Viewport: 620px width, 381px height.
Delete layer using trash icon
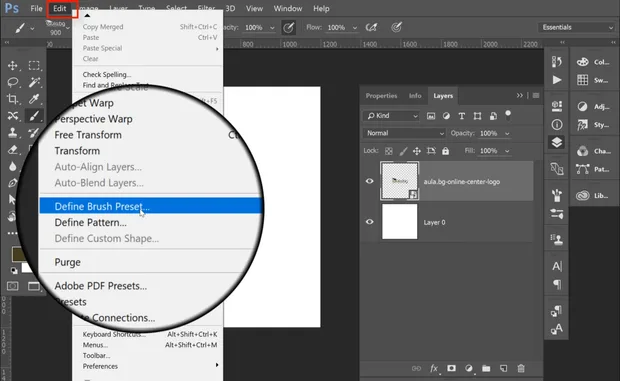point(521,368)
